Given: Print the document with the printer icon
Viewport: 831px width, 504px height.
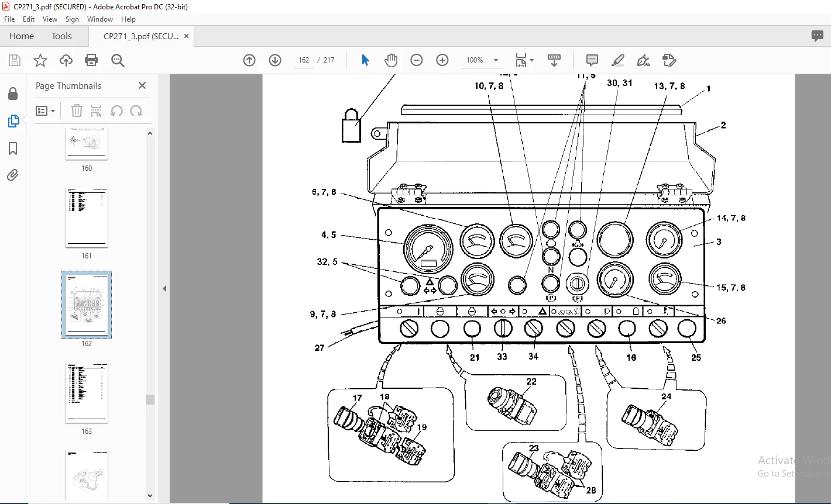Looking at the screenshot, I should click(91, 60).
